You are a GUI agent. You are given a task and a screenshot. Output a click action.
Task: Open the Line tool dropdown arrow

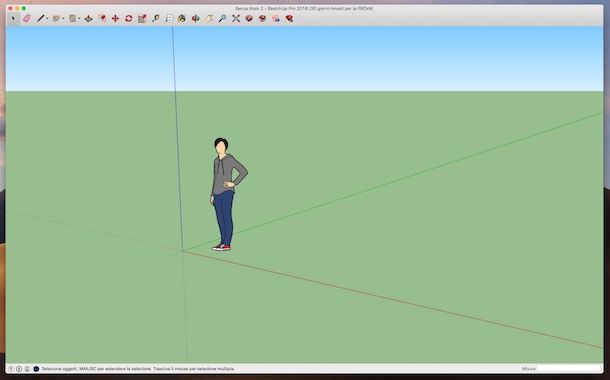pos(47,19)
